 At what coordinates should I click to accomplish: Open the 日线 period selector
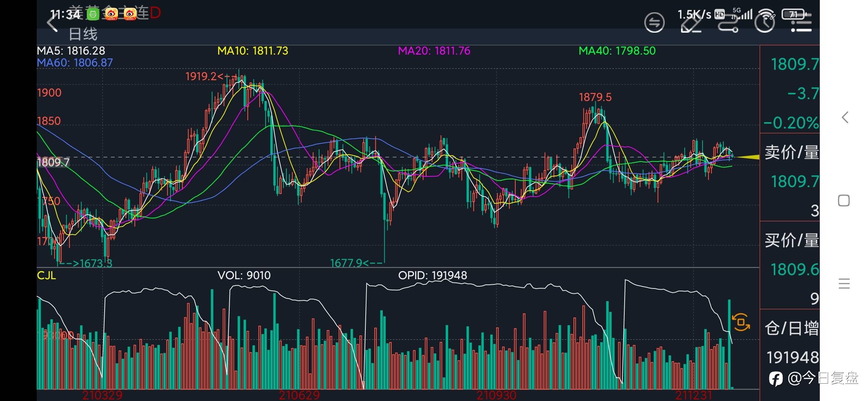(x=83, y=35)
